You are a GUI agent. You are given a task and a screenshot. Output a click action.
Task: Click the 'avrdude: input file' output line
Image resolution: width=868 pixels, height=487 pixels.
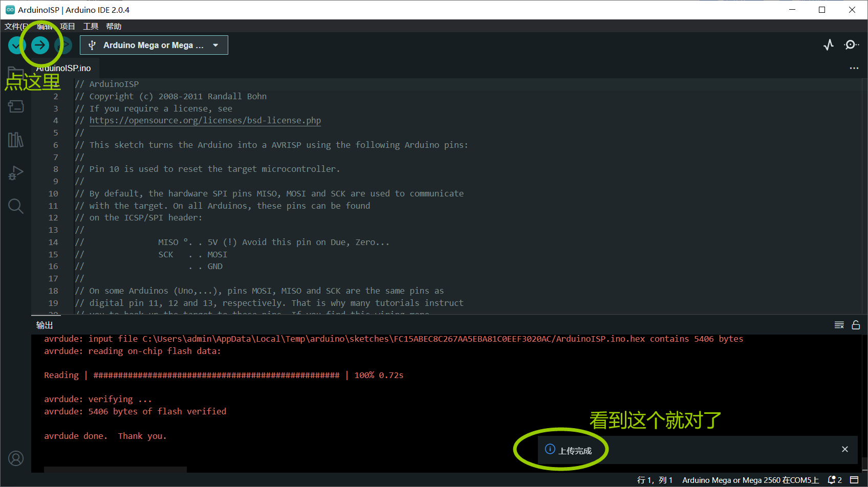[394, 339]
